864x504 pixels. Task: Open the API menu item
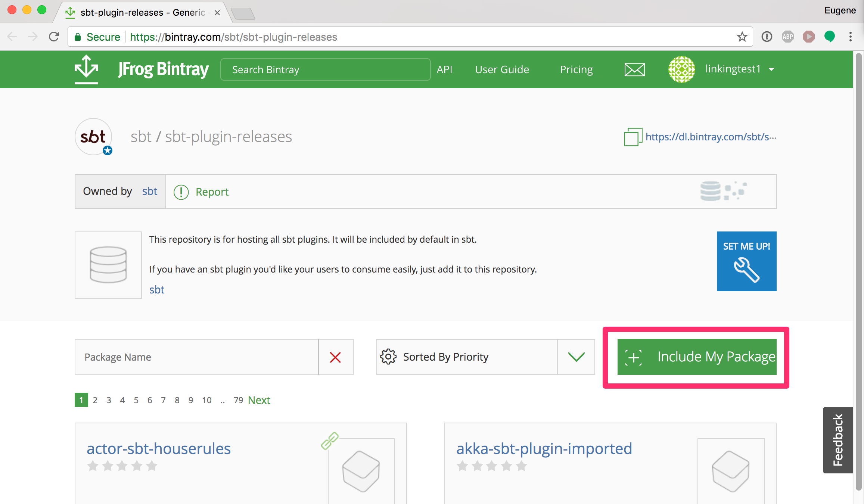click(444, 69)
